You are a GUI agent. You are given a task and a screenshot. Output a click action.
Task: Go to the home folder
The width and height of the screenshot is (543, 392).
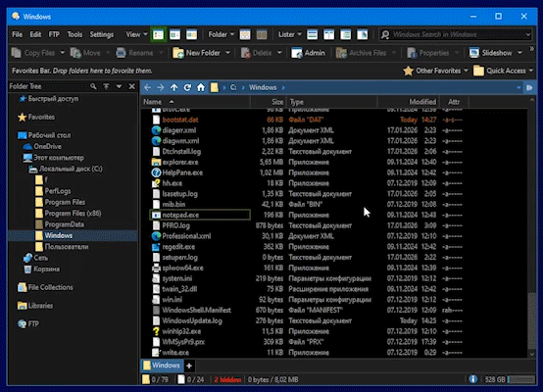coord(201,87)
